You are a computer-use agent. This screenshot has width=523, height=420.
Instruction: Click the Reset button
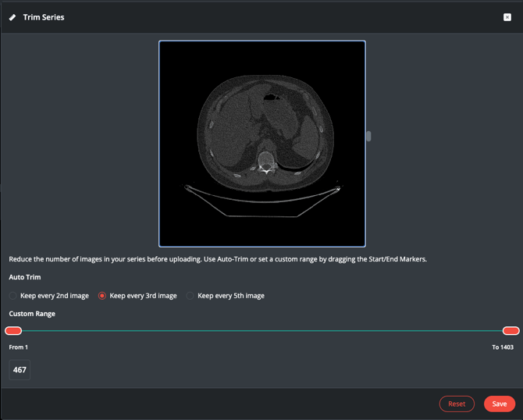(x=457, y=404)
